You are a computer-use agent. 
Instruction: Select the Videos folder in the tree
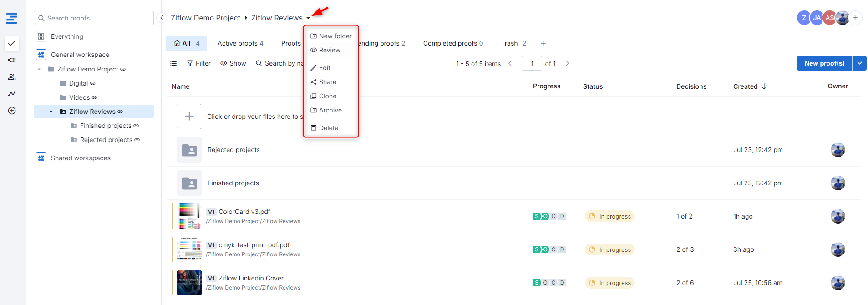(x=79, y=97)
